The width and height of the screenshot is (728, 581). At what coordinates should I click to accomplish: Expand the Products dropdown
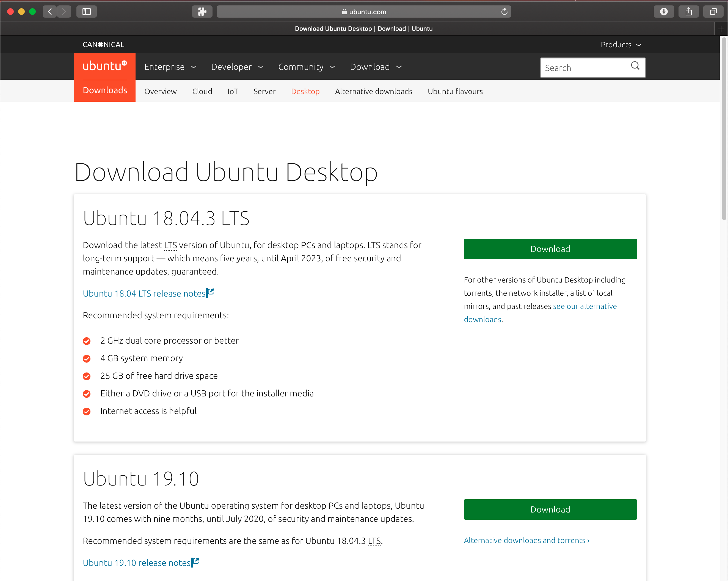[x=621, y=45]
